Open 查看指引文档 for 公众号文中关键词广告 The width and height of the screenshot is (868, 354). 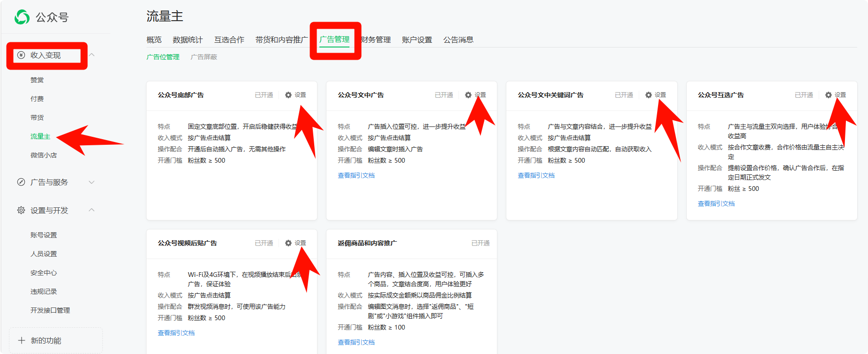coord(536,175)
